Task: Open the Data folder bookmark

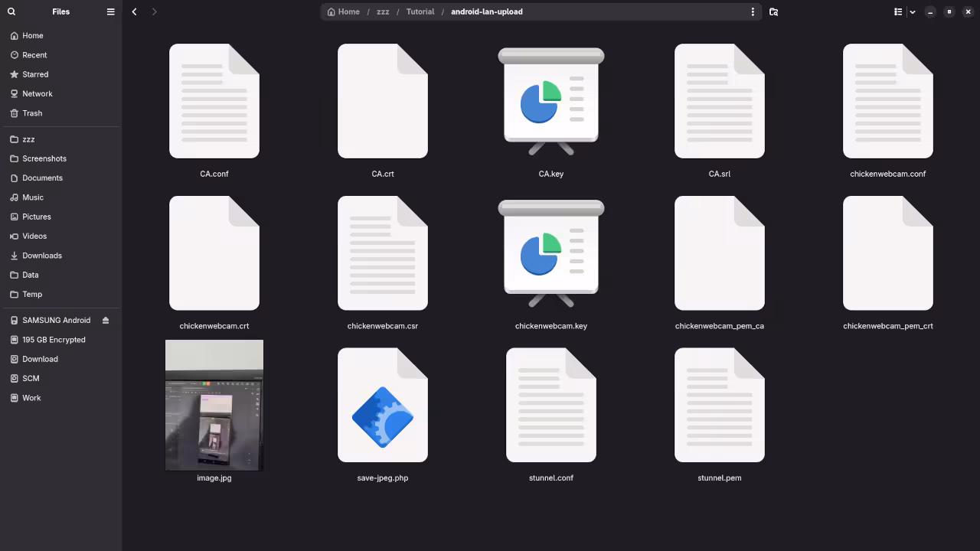Action: coord(61,275)
